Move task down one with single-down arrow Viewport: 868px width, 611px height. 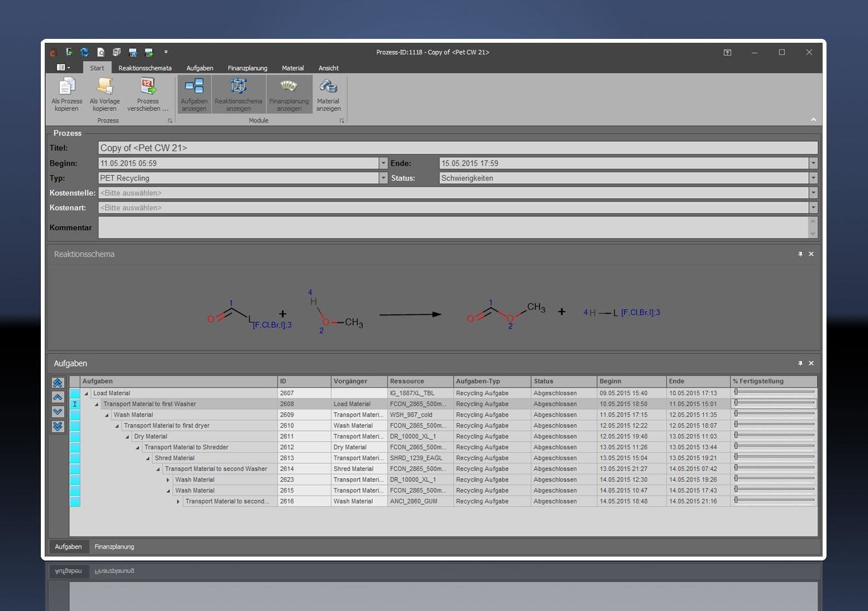pyautogui.click(x=58, y=411)
